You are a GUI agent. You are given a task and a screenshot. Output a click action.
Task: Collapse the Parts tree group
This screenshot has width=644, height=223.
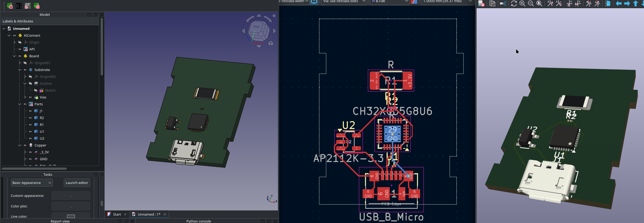click(20, 104)
